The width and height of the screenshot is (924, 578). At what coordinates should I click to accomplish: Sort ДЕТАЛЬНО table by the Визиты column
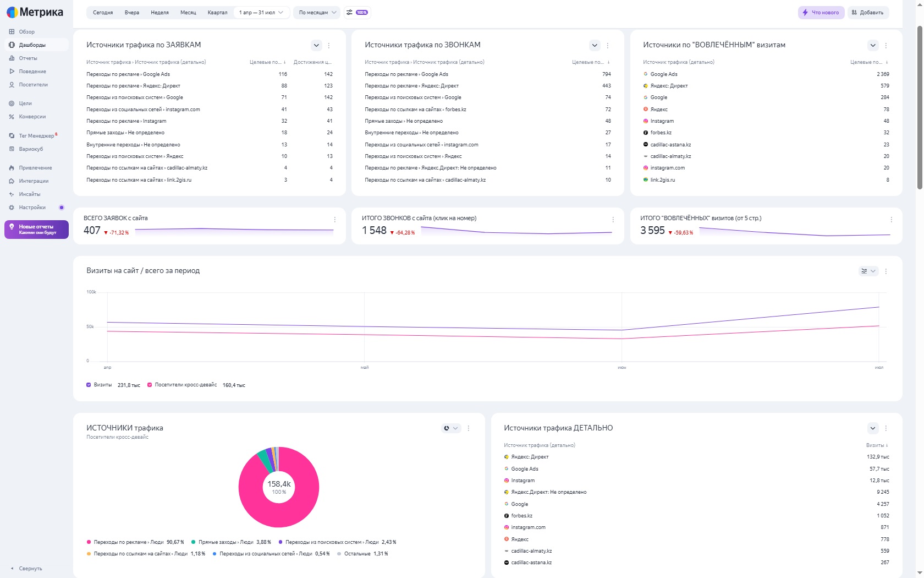[x=877, y=445]
